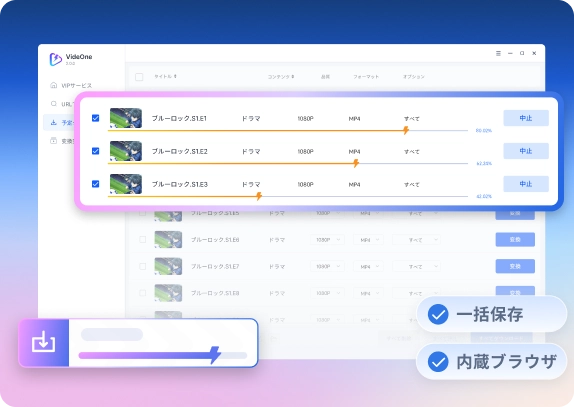Uncheck the ブルーロック.S1.E2 checkbox
574x407 pixels.
[x=96, y=151]
